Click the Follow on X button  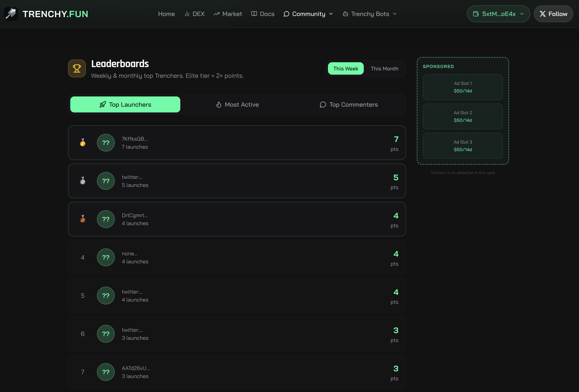(x=553, y=14)
